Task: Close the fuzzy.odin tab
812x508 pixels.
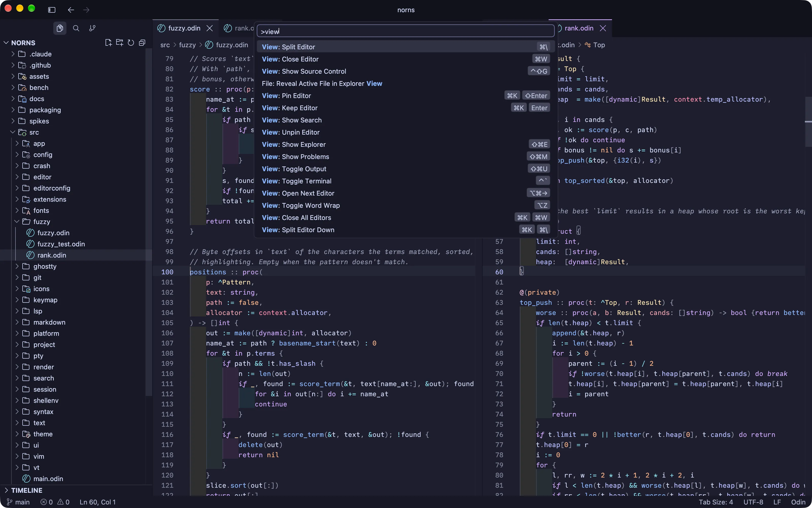Action: click(x=210, y=28)
